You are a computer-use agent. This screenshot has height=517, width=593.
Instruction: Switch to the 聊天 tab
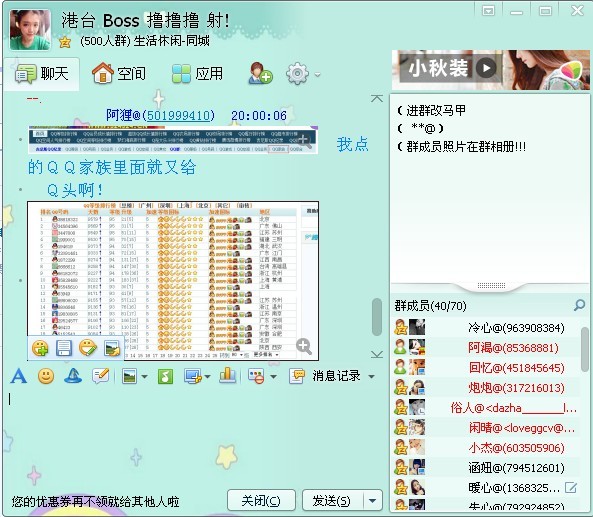click(x=42, y=74)
